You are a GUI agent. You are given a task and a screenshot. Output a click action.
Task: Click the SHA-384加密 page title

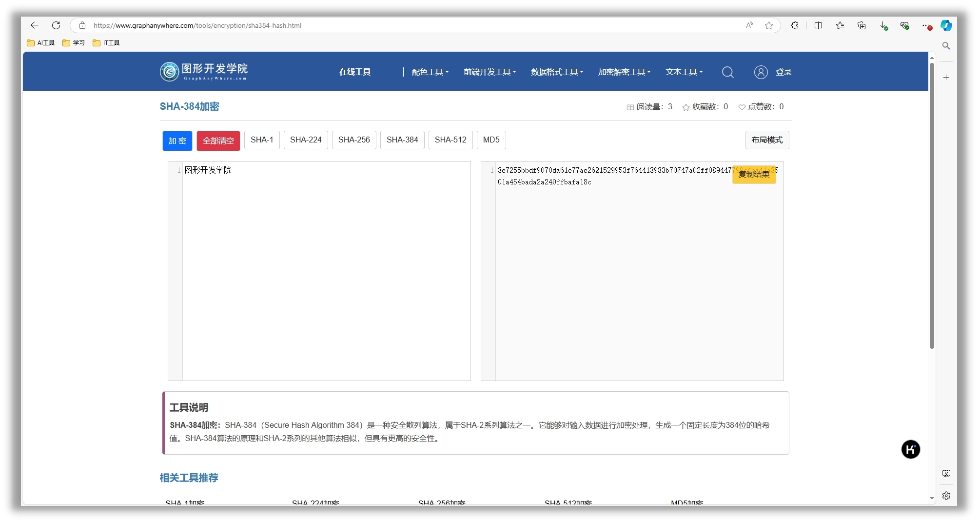coord(189,106)
